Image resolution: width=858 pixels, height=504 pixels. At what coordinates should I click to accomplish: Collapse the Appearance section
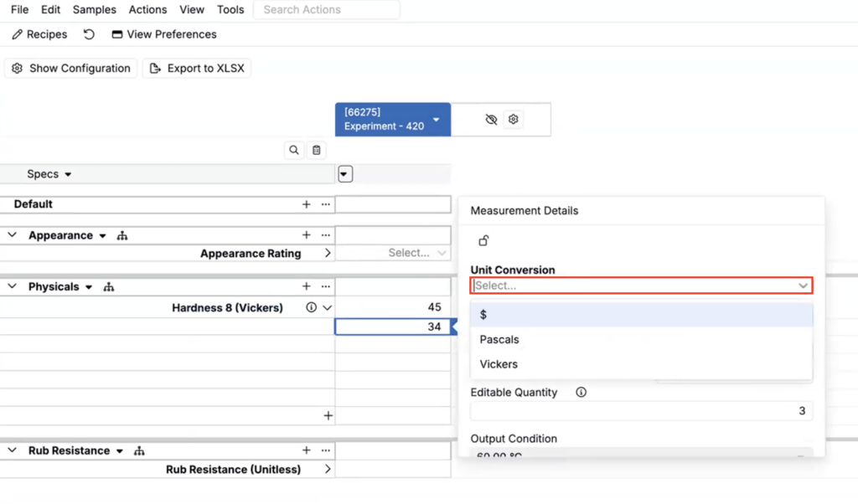tap(12, 235)
